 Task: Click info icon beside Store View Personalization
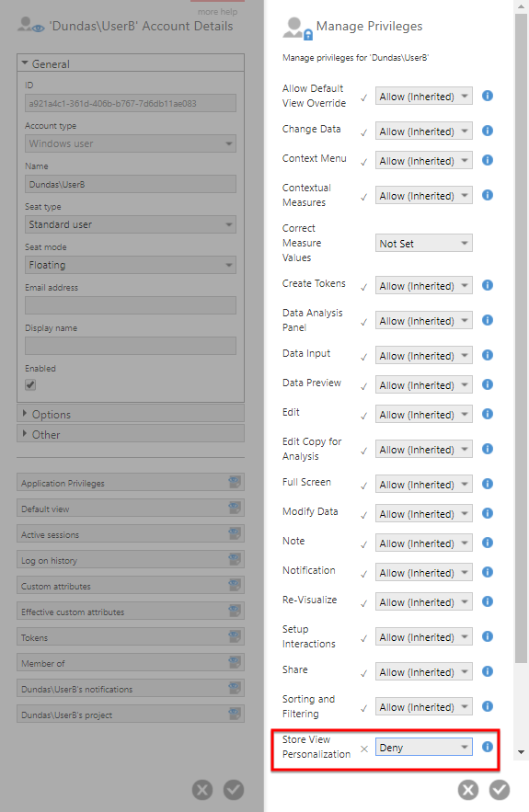coord(487,746)
